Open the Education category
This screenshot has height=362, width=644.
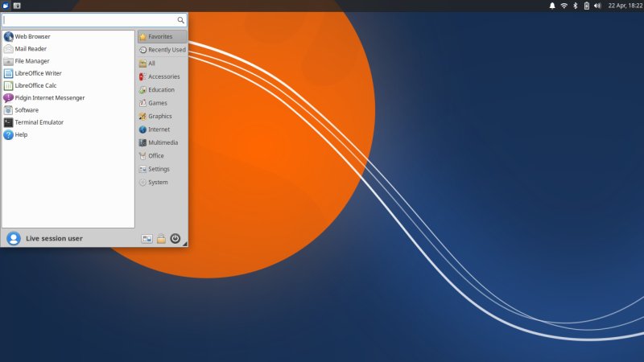click(x=163, y=89)
